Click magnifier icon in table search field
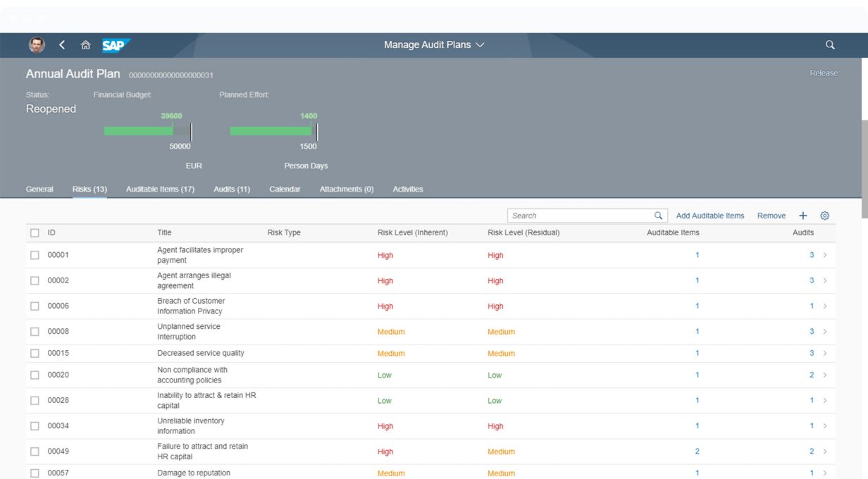868x479 pixels. 658,216
